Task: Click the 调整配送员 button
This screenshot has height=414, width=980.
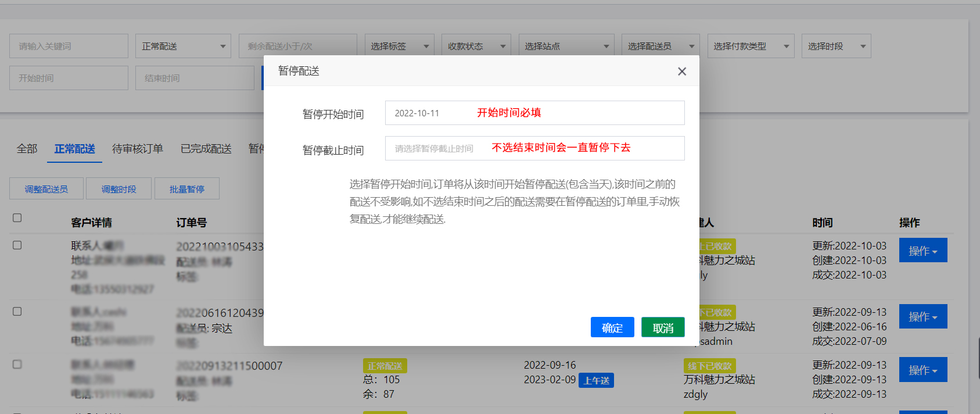Action: coord(46,189)
